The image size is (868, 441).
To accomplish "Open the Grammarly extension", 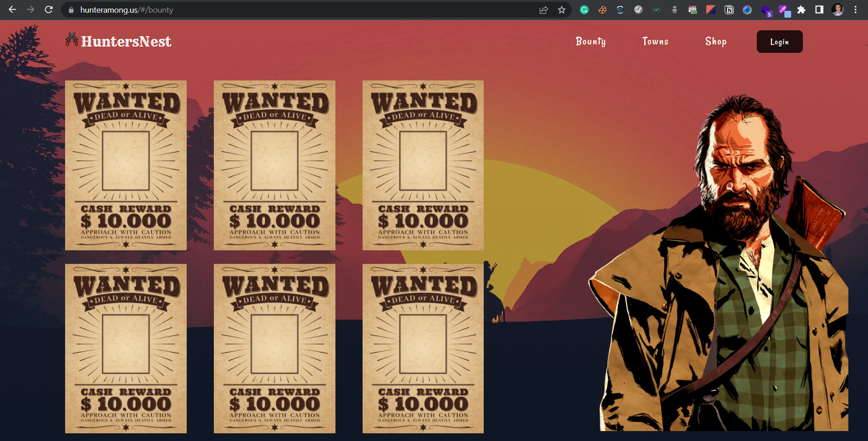I will coord(584,10).
